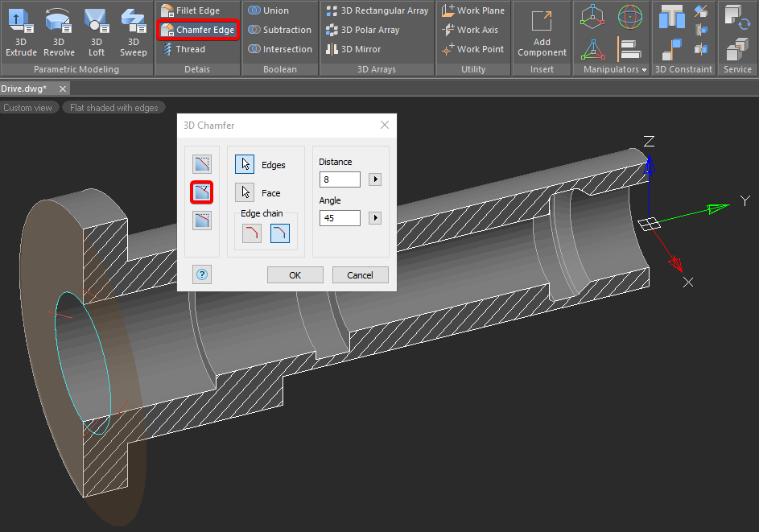This screenshot has width=759, height=532.
Task: Click the 3D Chamfer help icon
Action: click(202, 274)
